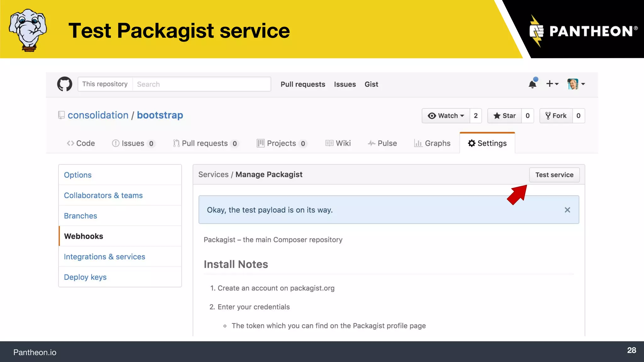Fork the repository
644x362 pixels.
[x=556, y=116]
